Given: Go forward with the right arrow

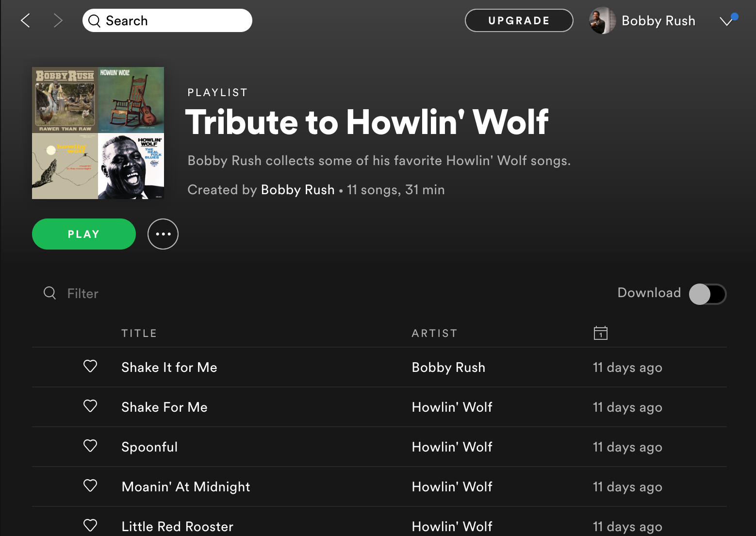Looking at the screenshot, I should tap(58, 20).
